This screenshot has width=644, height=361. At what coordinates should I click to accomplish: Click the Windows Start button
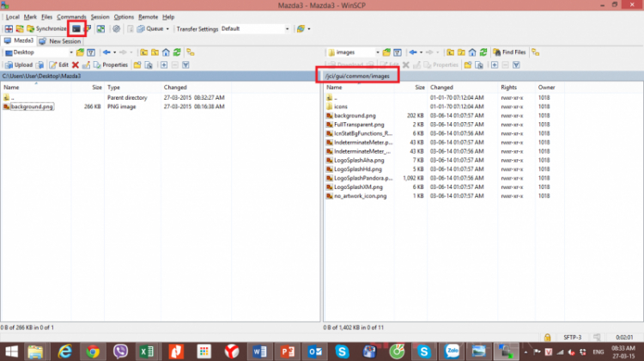(x=11, y=352)
